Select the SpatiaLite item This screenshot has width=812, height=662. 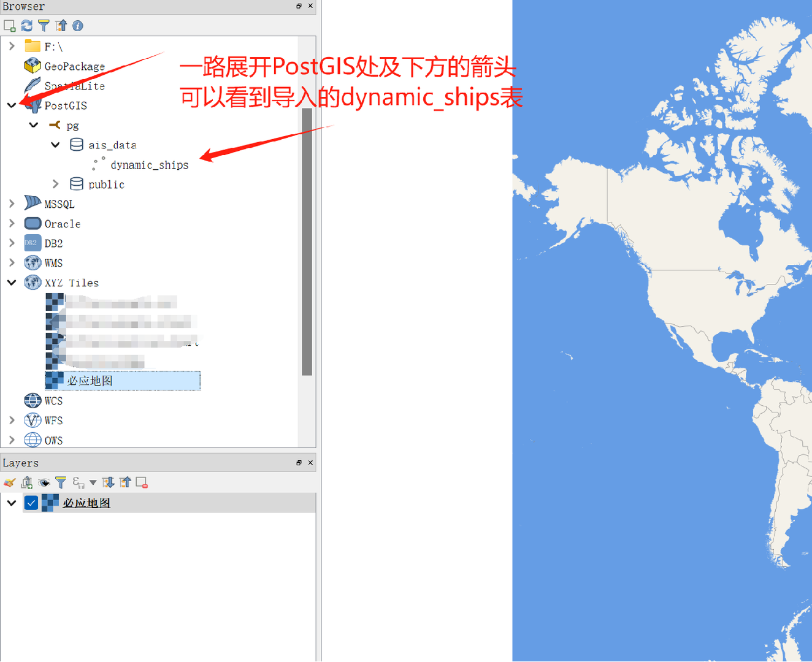(x=74, y=86)
